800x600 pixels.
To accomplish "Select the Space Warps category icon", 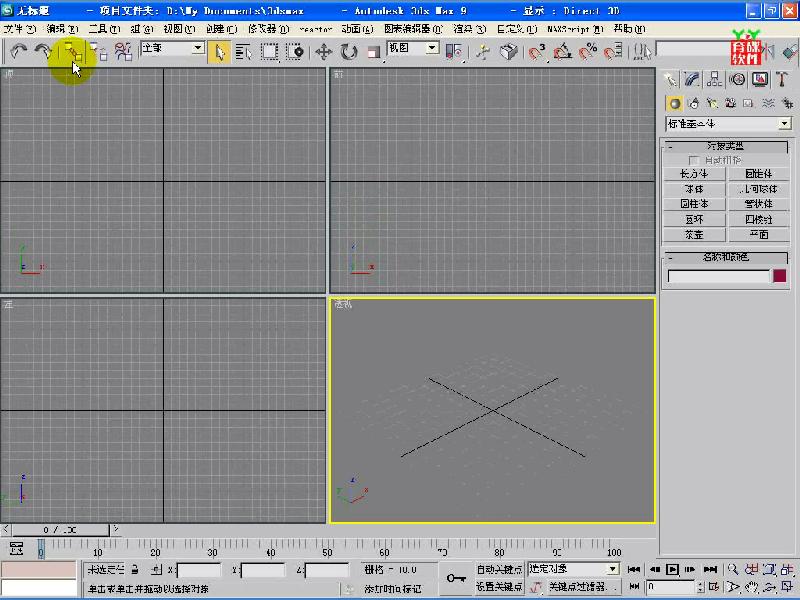I will tap(768, 104).
